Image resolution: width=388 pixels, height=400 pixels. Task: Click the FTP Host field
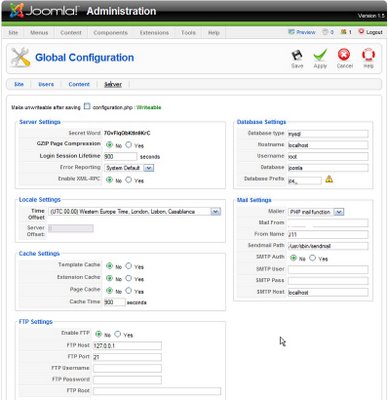tap(127, 345)
